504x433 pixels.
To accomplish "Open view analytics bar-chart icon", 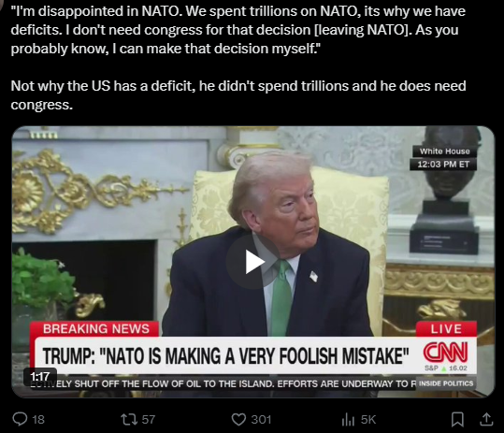I will [348, 420].
